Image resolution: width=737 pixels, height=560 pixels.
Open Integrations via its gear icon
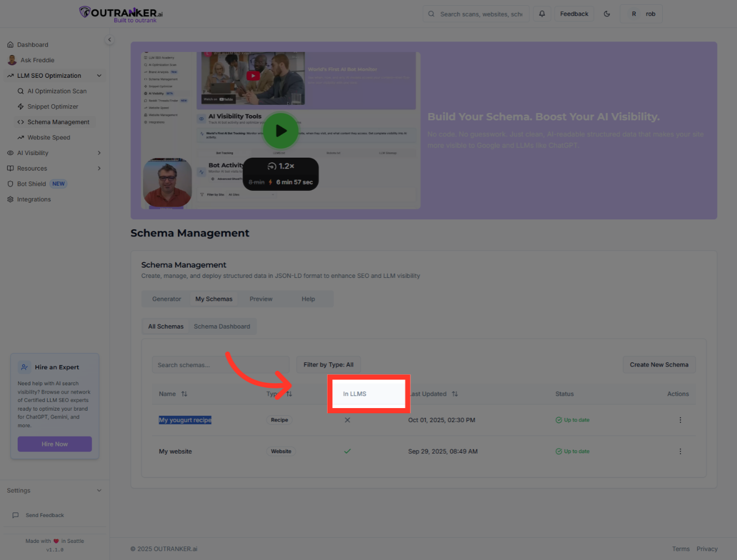coord(10,200)
